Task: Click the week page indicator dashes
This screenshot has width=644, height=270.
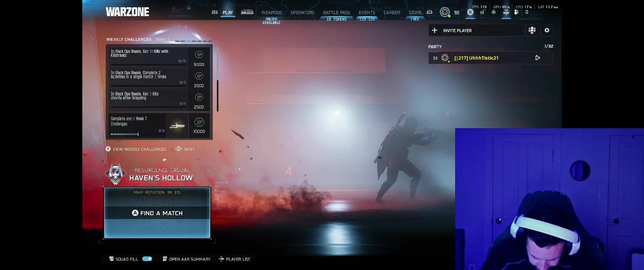Action: [194, 41]
